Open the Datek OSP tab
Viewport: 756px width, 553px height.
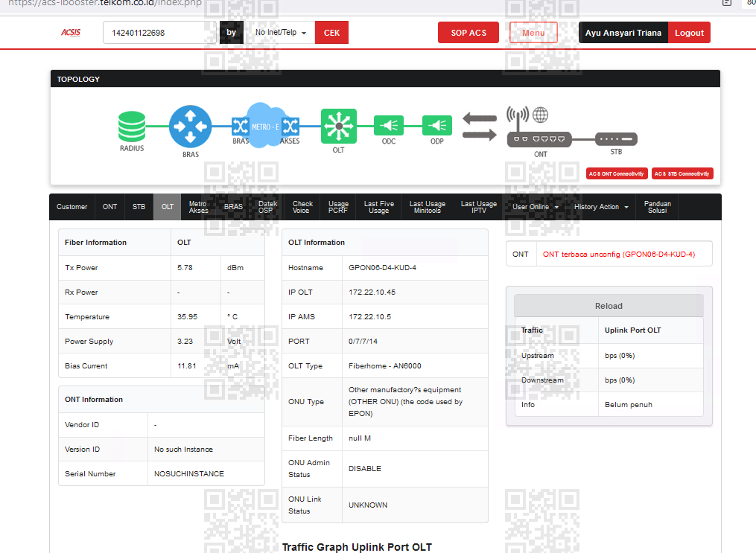(x=267, y=207)
